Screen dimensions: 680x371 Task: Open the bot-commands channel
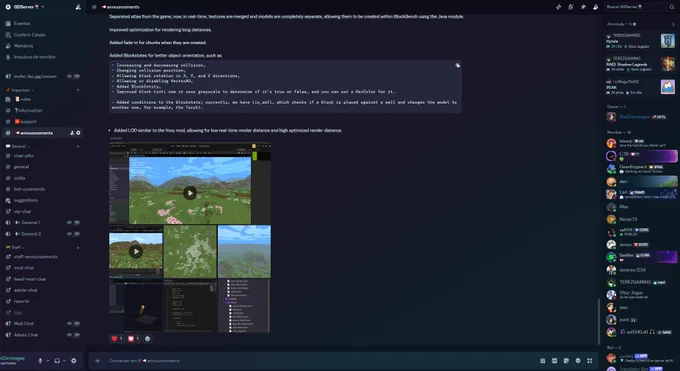(x=42, y=189)
